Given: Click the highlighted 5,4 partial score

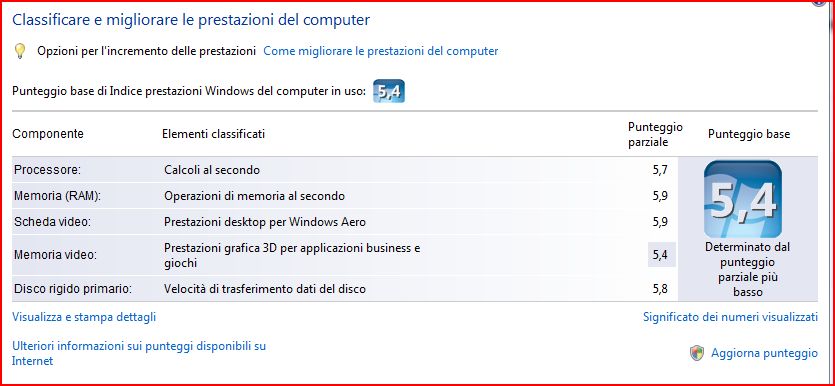Looking at the screenshot, I should [661, 254].
